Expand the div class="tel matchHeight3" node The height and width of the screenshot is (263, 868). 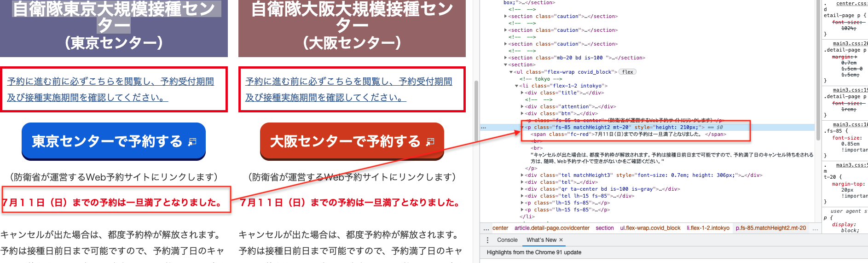[x=522, y=175]
